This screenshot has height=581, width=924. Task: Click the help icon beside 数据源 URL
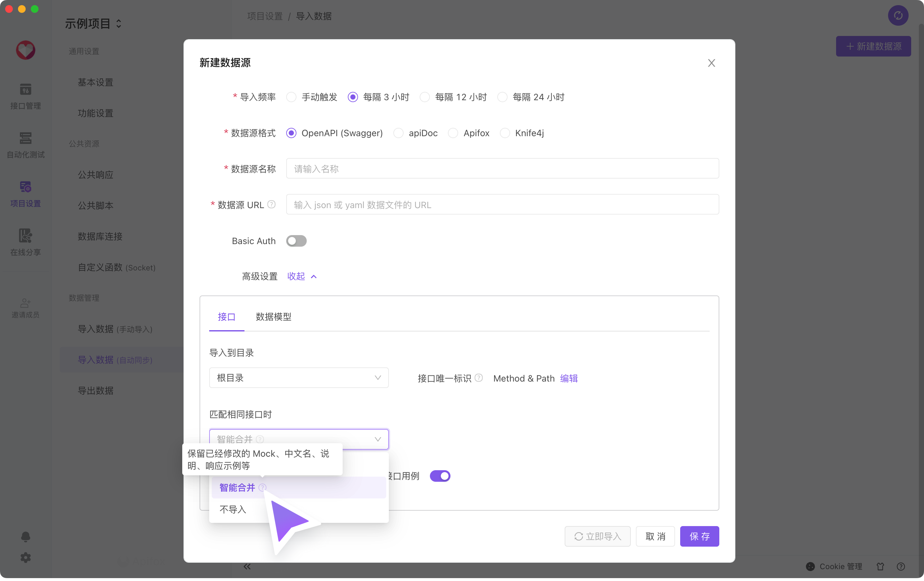point(271,204)
